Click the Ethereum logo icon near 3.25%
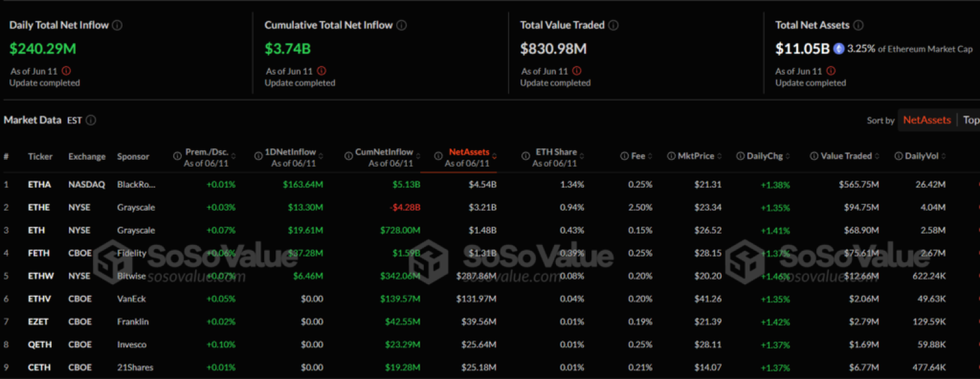The height and width of the screenshot is (379, 980). (x=839, y=49)
